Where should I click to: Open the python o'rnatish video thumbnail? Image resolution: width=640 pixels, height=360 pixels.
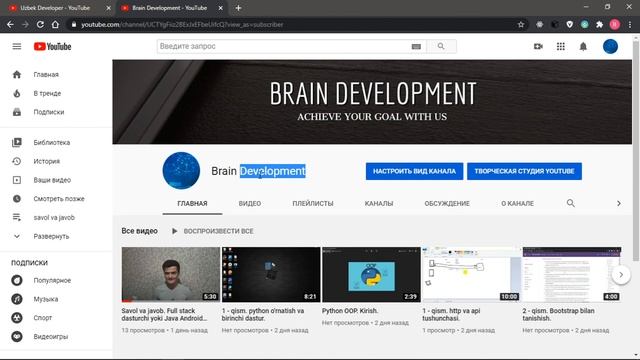[271, 274]
